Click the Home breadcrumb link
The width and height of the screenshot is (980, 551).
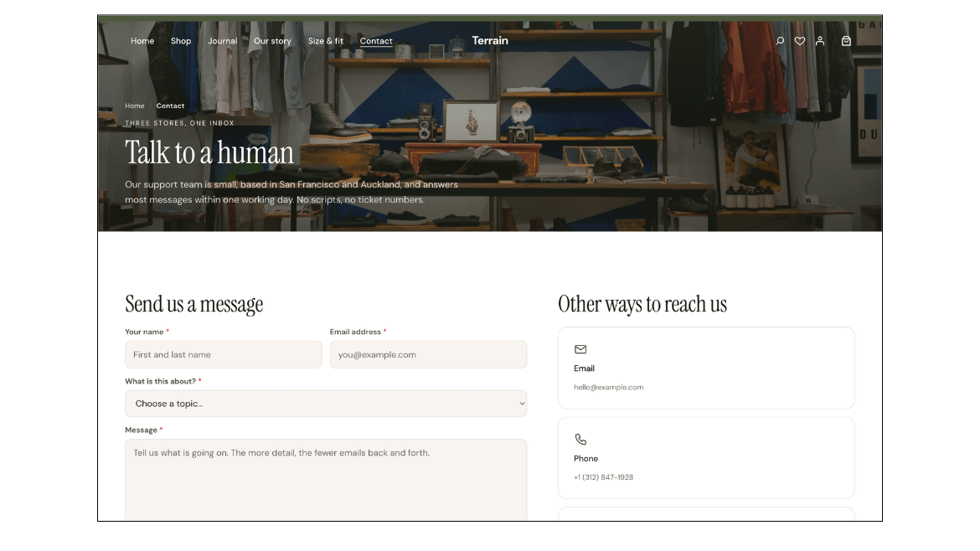click(134, 106)
